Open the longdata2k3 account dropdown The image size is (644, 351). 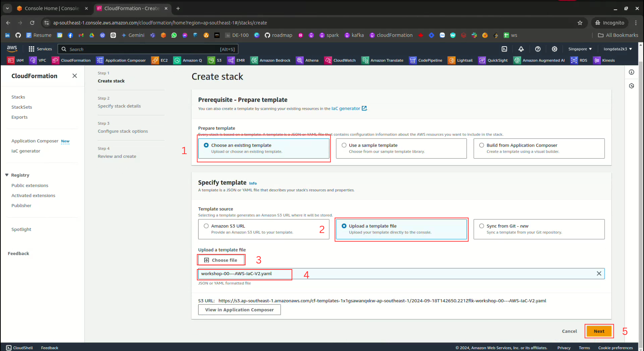[617, 49]
